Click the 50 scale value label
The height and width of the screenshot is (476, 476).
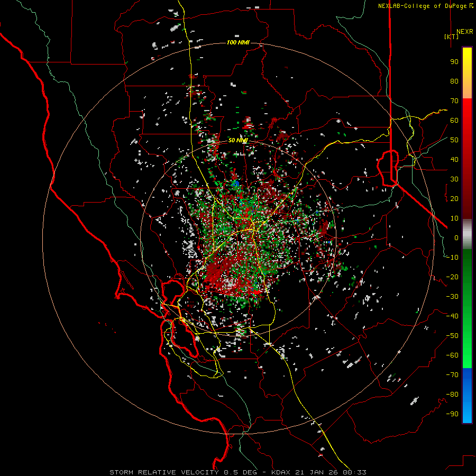click(454, 140)
